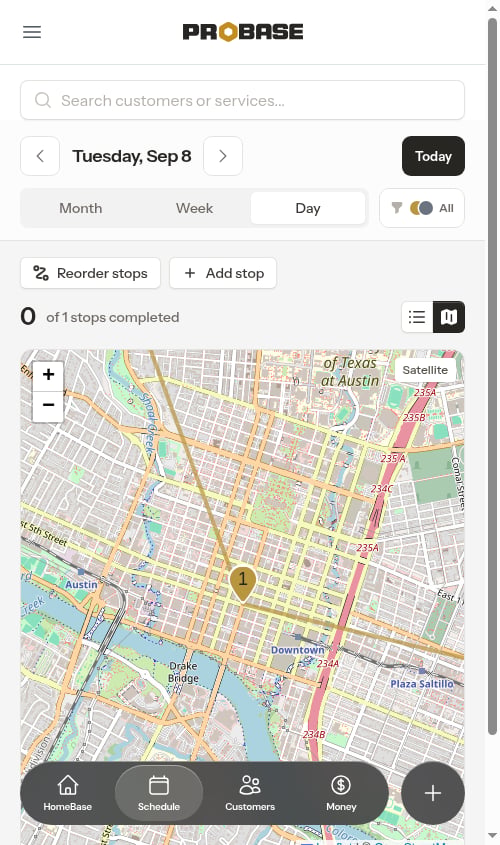Jump to Today
The image size is (500, 845).
(x=433, y=156)
